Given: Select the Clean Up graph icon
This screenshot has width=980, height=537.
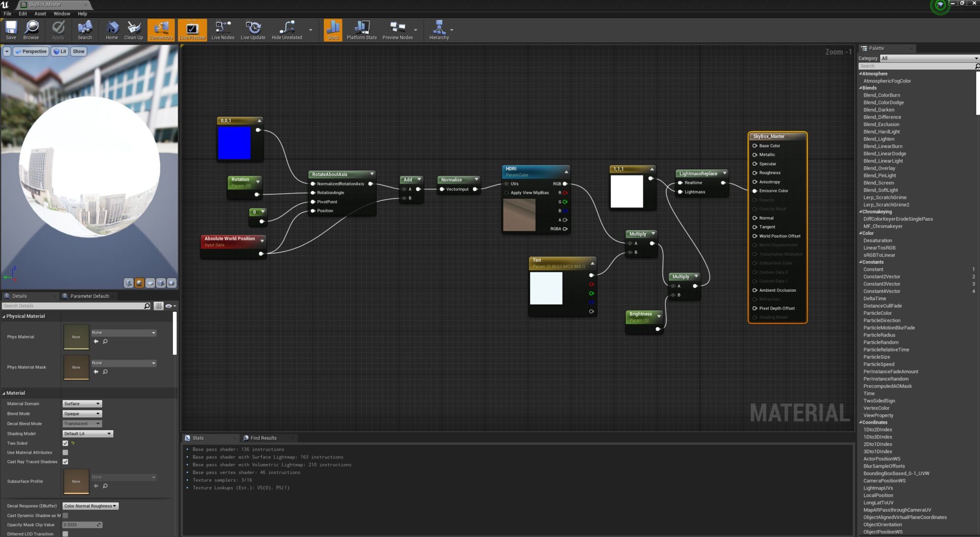Looking at the screenshot, I should point(133,30).
